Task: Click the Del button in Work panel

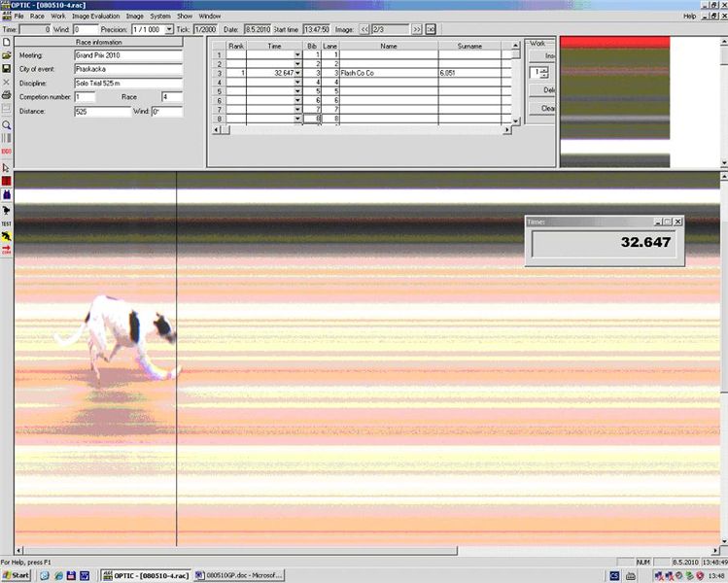Action: 542,90
